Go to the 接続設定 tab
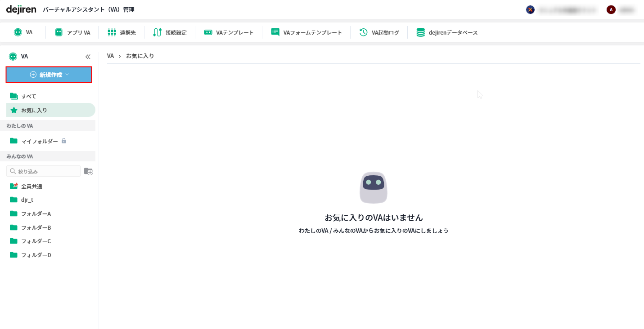 [x=170, y=32]
